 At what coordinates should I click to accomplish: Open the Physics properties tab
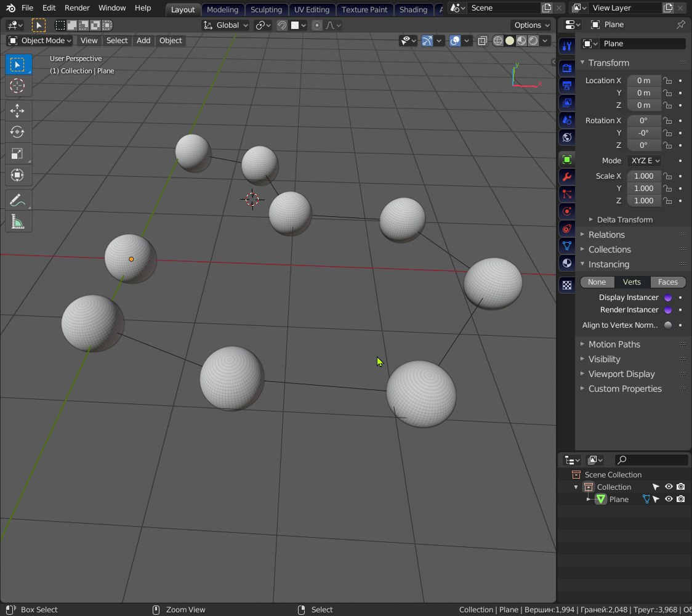567,211
